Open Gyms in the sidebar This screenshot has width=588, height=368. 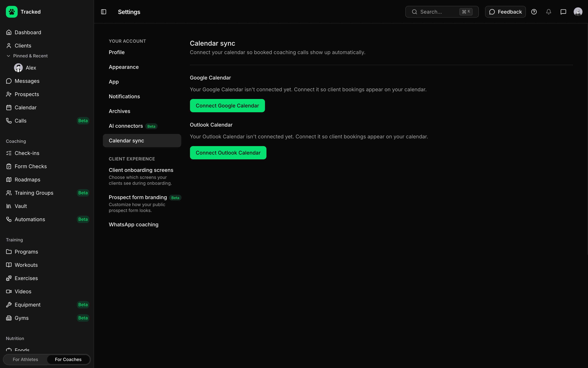[x=47, y=318]
